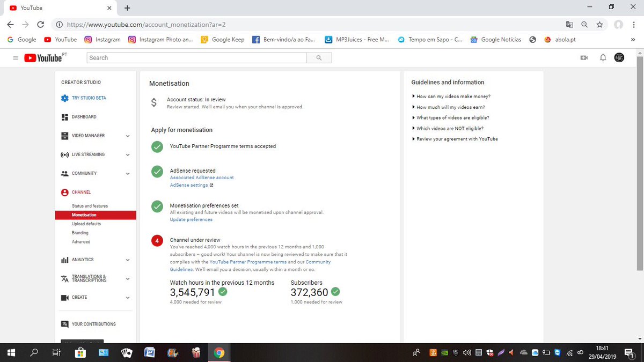Open the AdSense settings link
Viewport: 644px width, 362px height.
coord(192,186)
